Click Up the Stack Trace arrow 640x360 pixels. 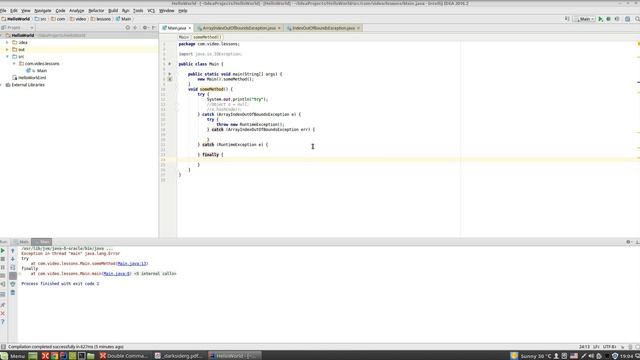click(x=13, y=251)
